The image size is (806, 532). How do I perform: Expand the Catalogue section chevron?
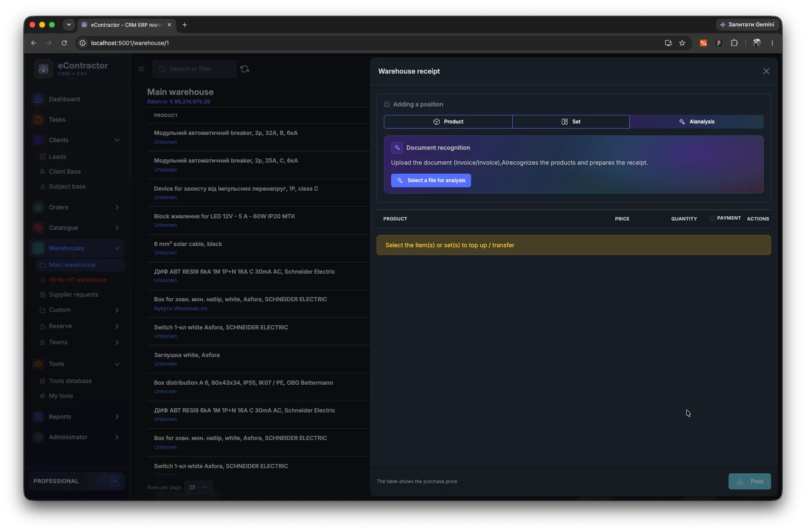[117, 228]
